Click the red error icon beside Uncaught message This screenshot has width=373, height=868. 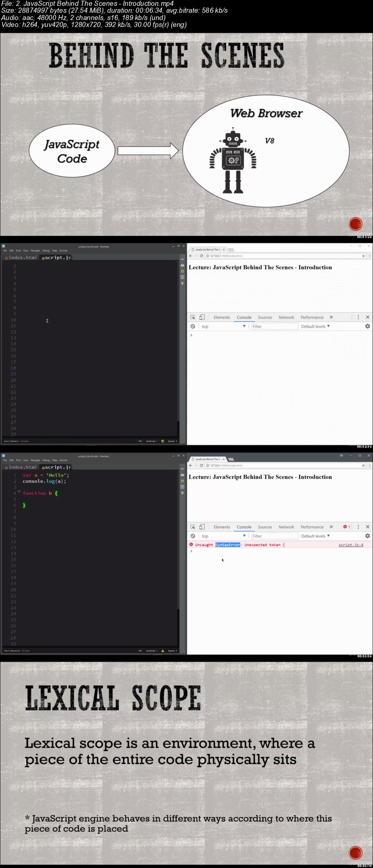tap(191, 544)
